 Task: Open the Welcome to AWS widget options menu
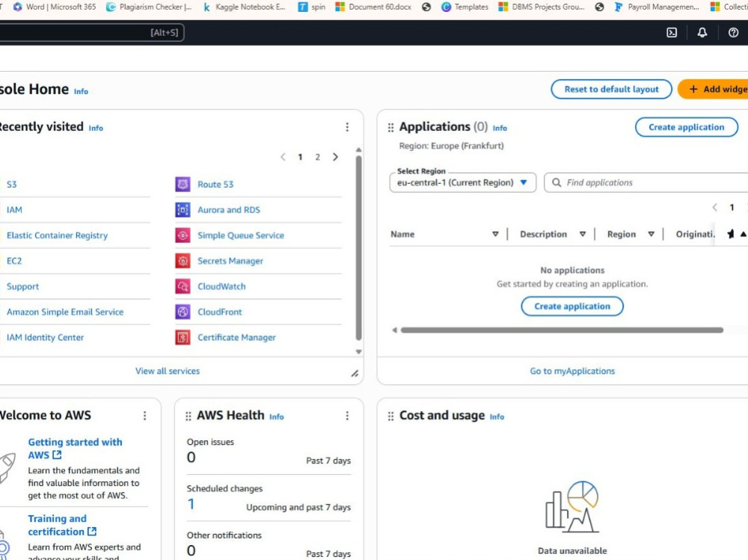[x=145, y=416]
